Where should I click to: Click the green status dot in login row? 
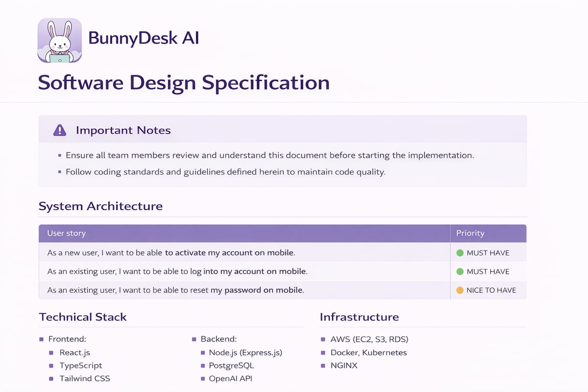(x=459, y=272)
